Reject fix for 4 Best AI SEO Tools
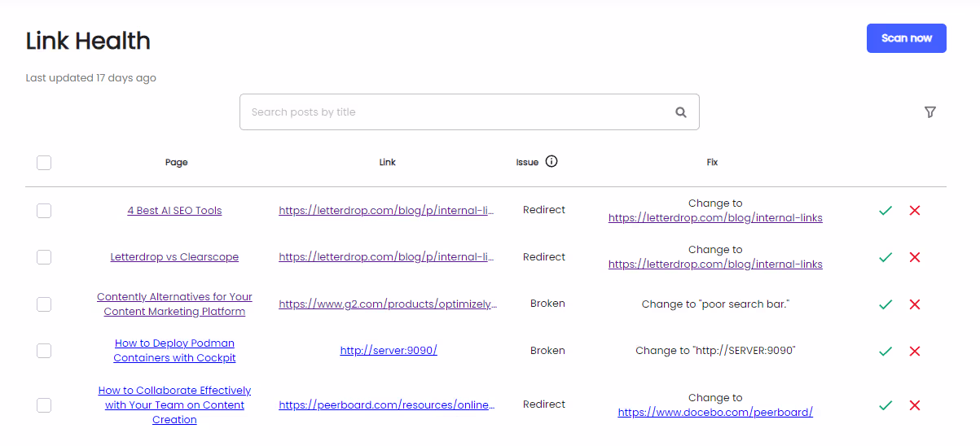Image resolution: width=980 pixels, height=446 pixels. click(915, 211)
